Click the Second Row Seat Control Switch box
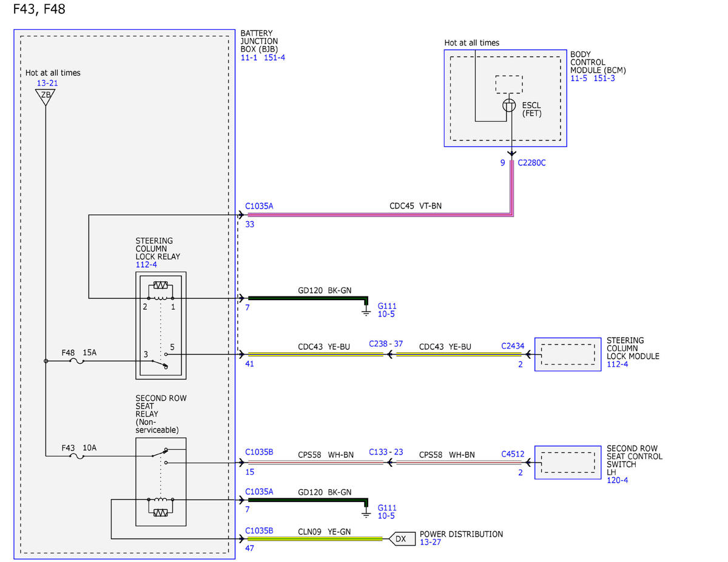Image resolution: width=728 pixels, height=562 pixels. (x=567, y=463)
